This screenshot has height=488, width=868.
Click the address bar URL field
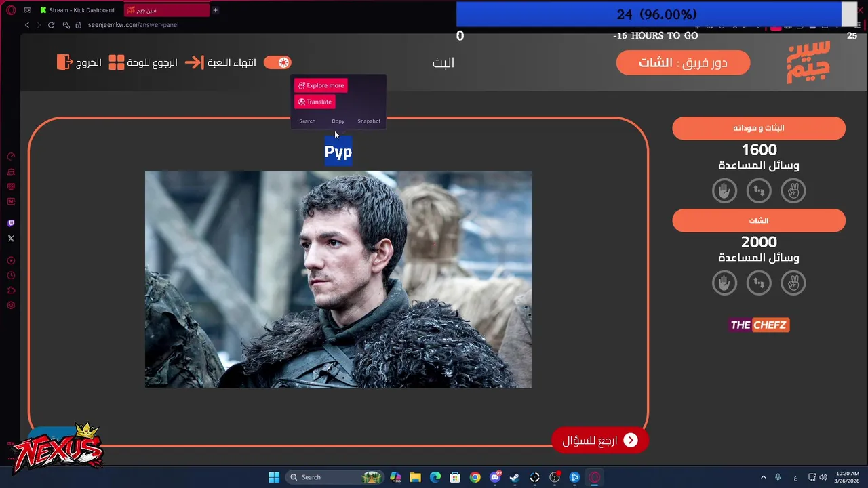(x=134, y=25)
